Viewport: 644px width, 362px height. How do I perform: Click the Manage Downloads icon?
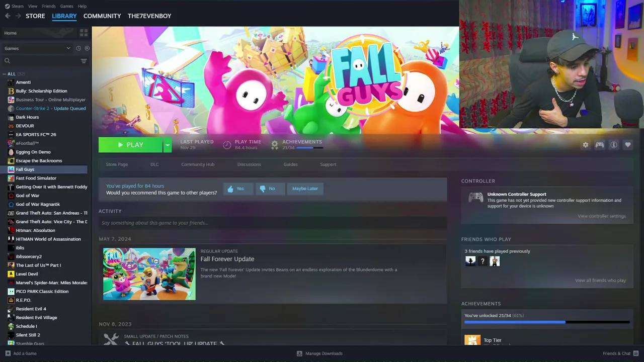click(299, 353)
